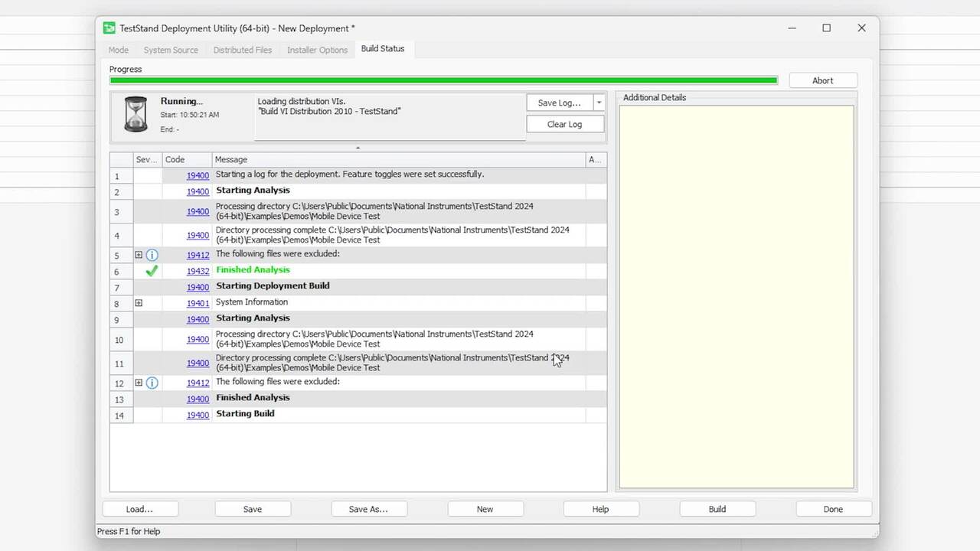Abort the running build

822,80
